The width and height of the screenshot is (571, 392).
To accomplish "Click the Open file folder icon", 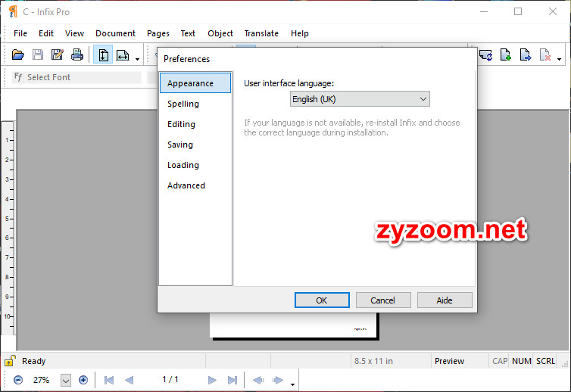I will 17,55.
